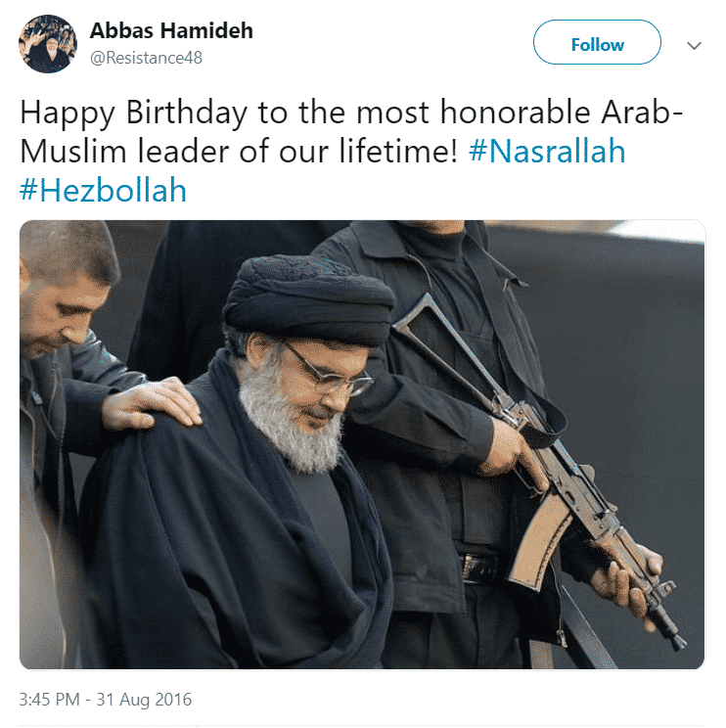This screenshot has width=726, height=728.
Task: Click the hand resting on the shoulder
Action: point(152,403)
